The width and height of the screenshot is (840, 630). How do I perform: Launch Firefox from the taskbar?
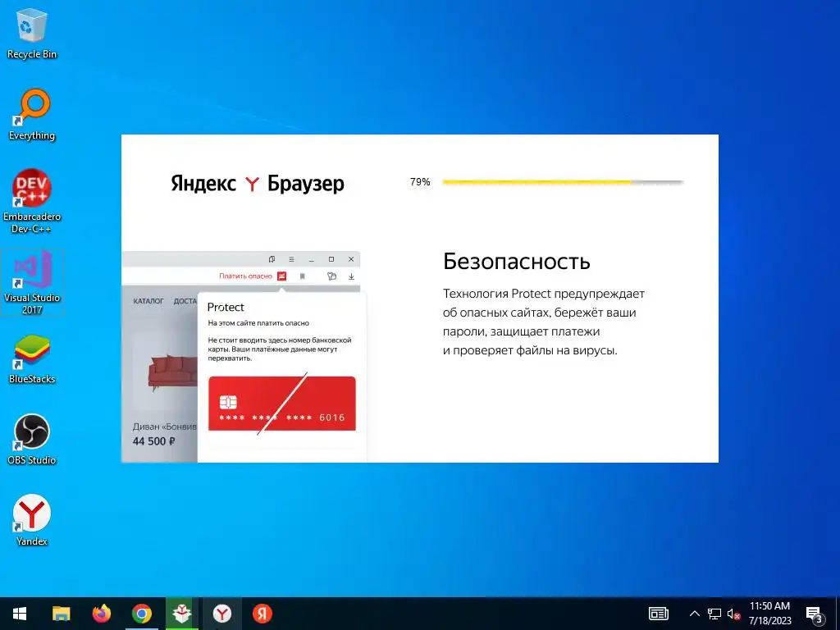[101, 614]
